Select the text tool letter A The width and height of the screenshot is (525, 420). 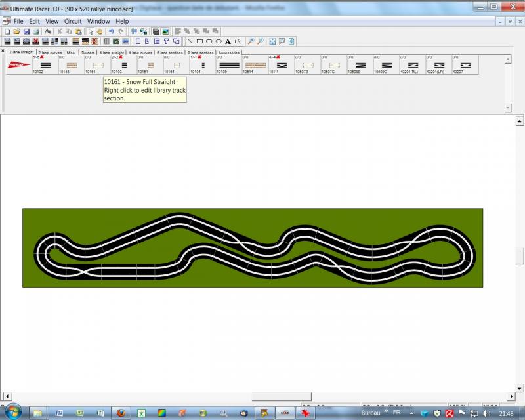point(228,41)
